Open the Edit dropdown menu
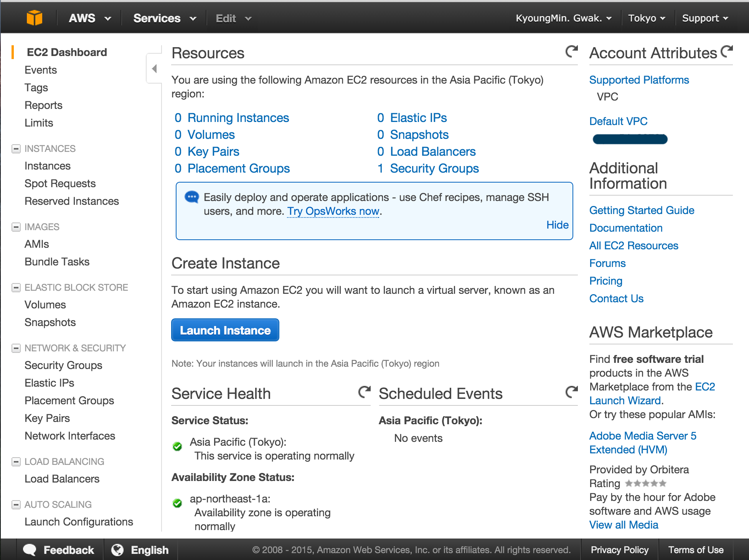 (233, 18)
